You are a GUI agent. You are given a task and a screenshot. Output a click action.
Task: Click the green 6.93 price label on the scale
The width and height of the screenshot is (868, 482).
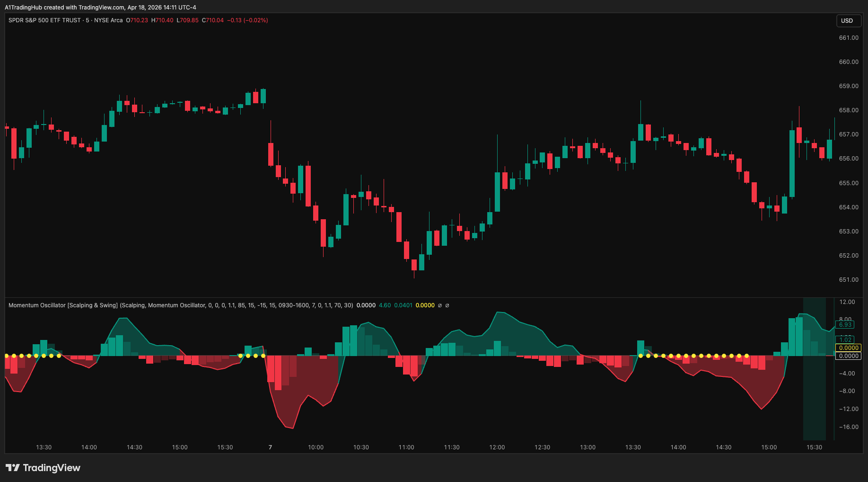(x=845, y=324)
